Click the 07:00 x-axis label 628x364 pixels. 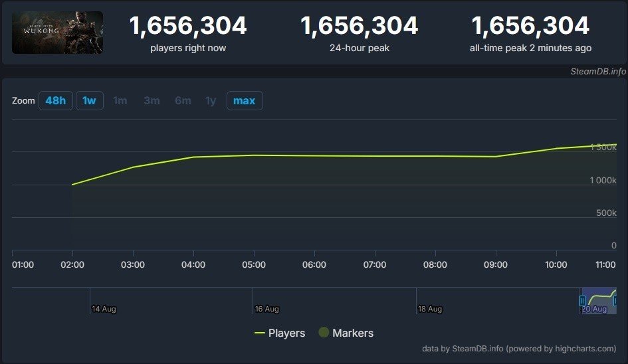[375, 264]
